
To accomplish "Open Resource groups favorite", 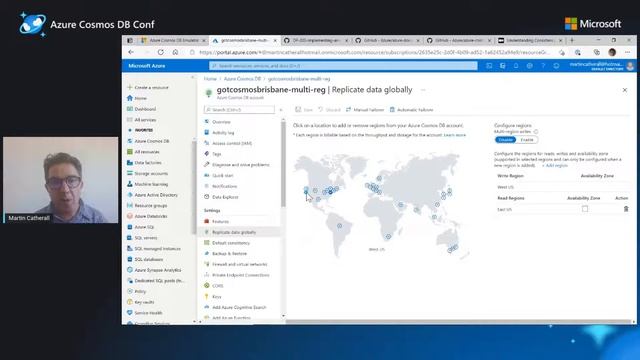I will (147, 206).
